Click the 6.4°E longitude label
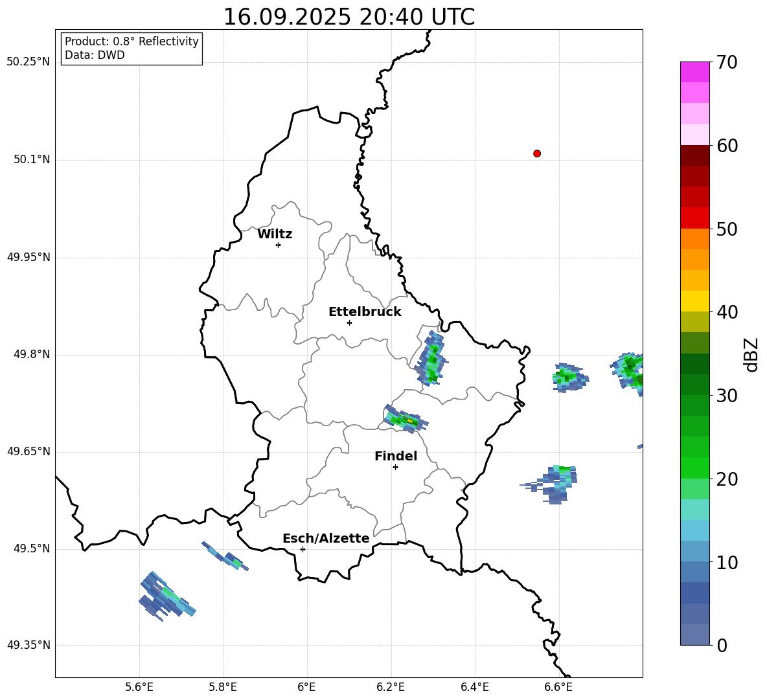Image resolution: width=767 pixels, height=700 pixels. point(475,687)
